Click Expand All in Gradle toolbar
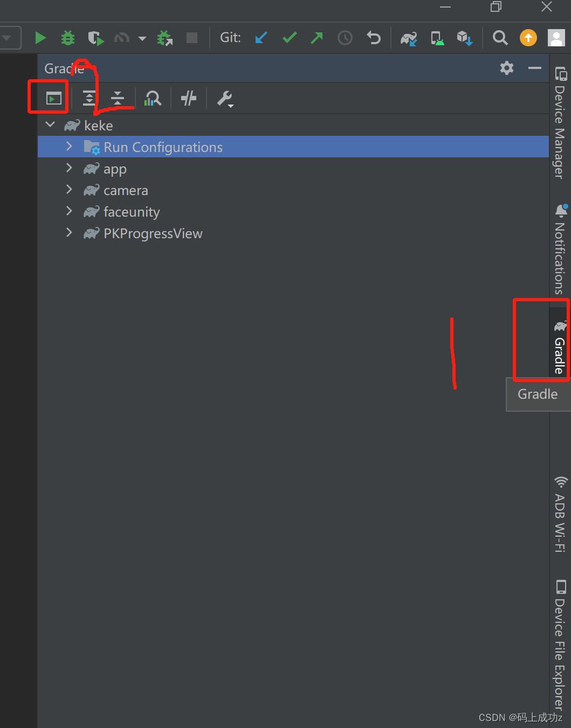This screenshot has width=571, height=728. tap(89, 98)
